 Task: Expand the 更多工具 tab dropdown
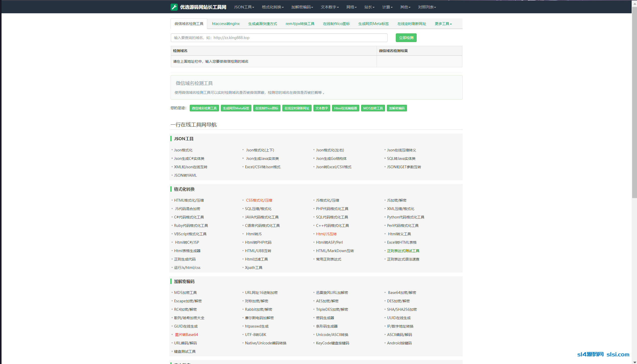tap(443, 24)
